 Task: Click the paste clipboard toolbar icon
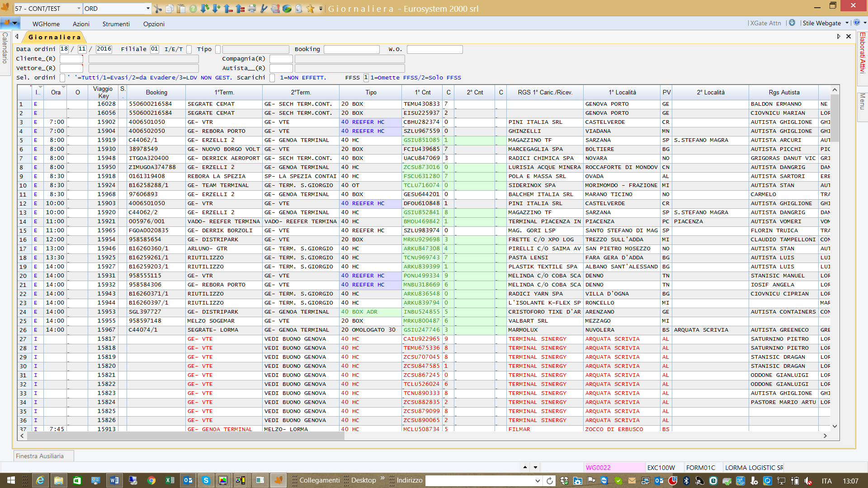coord(181,9)
